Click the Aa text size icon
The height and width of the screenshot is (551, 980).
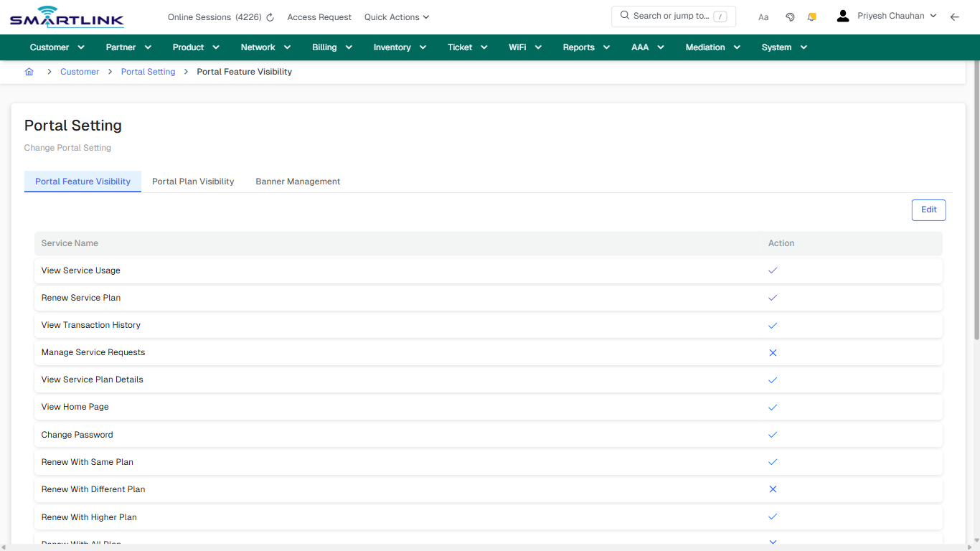(x=763, y=17)
